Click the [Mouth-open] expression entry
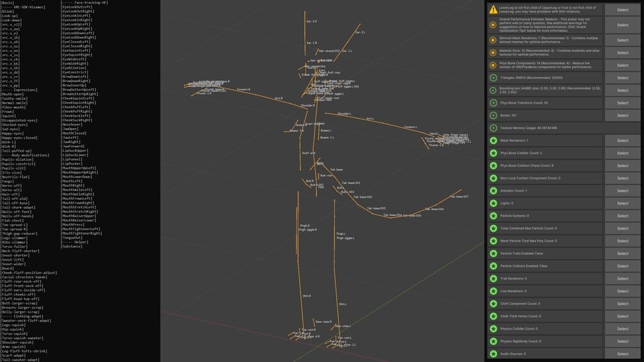644x362 pixels. click(x=12, y=94)
